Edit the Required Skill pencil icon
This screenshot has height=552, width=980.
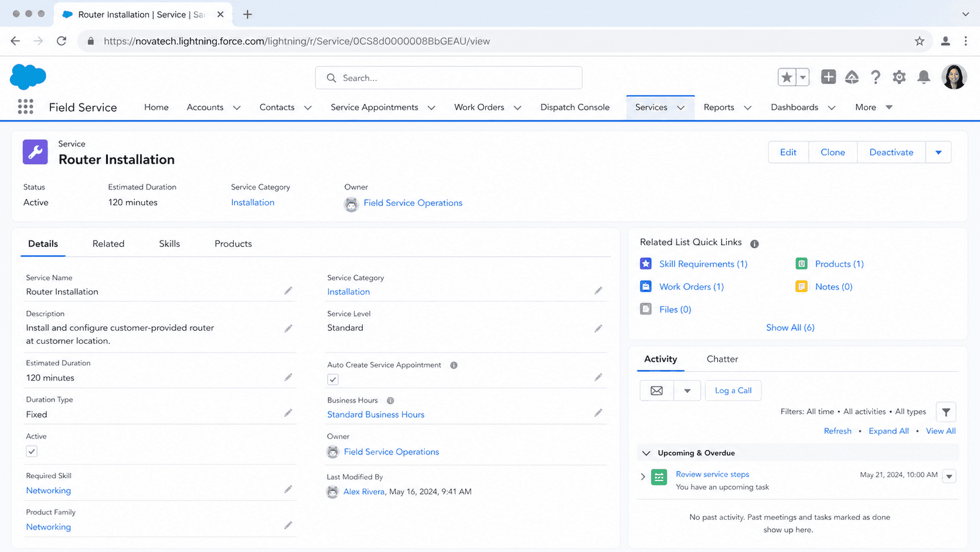[x=288, y=489]
